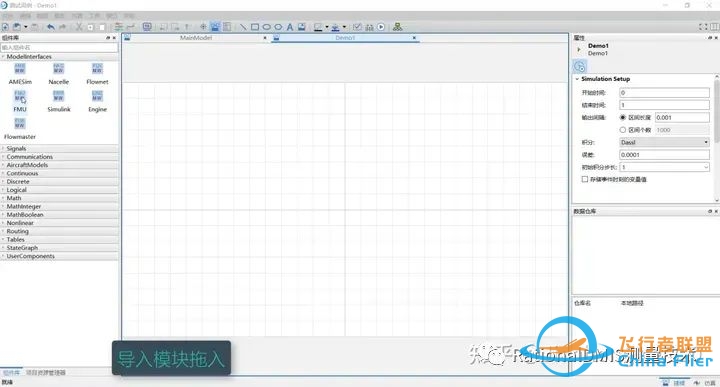Screen dimensions: 720x387
Task: Select the Text 'A' tool
Action: 290,27
